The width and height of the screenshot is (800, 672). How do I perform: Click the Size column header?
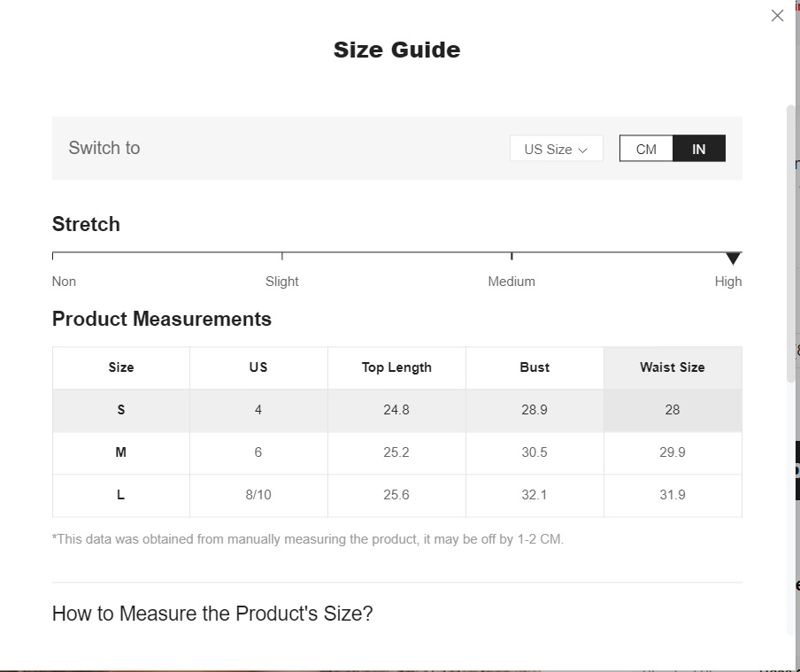121,367
